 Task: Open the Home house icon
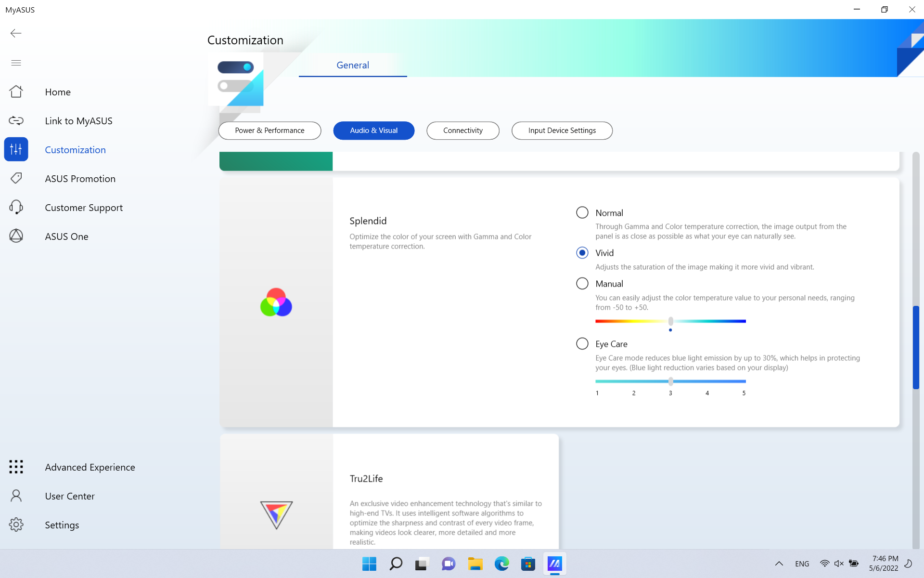[x=16, y=92]
